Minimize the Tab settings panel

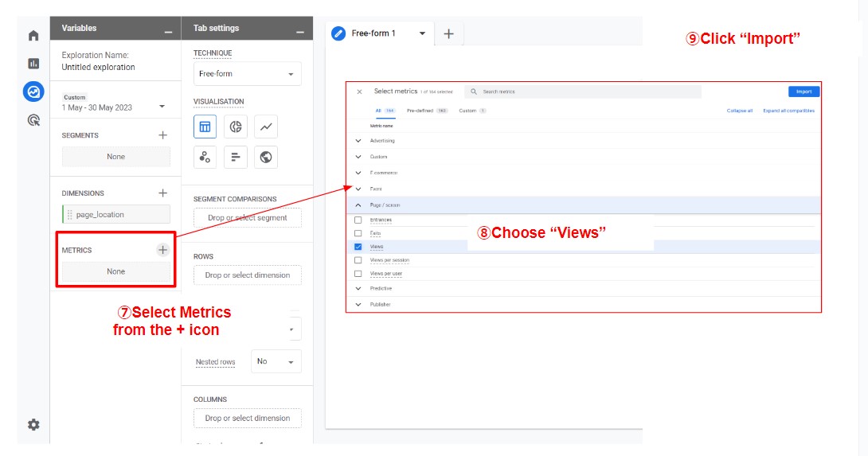click(300, 33)
